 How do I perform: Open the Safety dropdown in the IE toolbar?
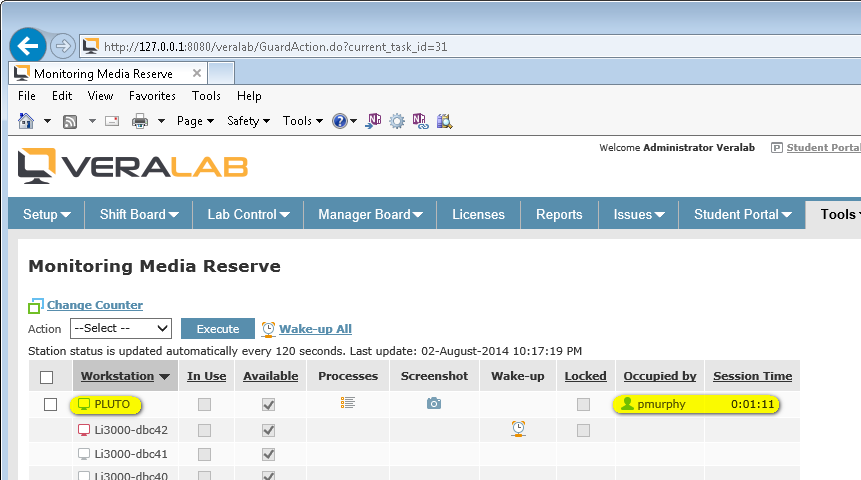248,121
